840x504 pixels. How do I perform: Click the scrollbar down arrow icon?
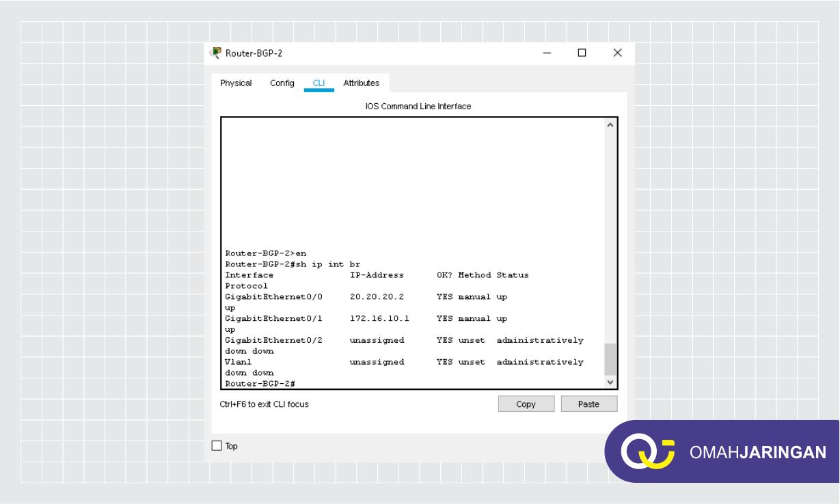tap(610, 382)
